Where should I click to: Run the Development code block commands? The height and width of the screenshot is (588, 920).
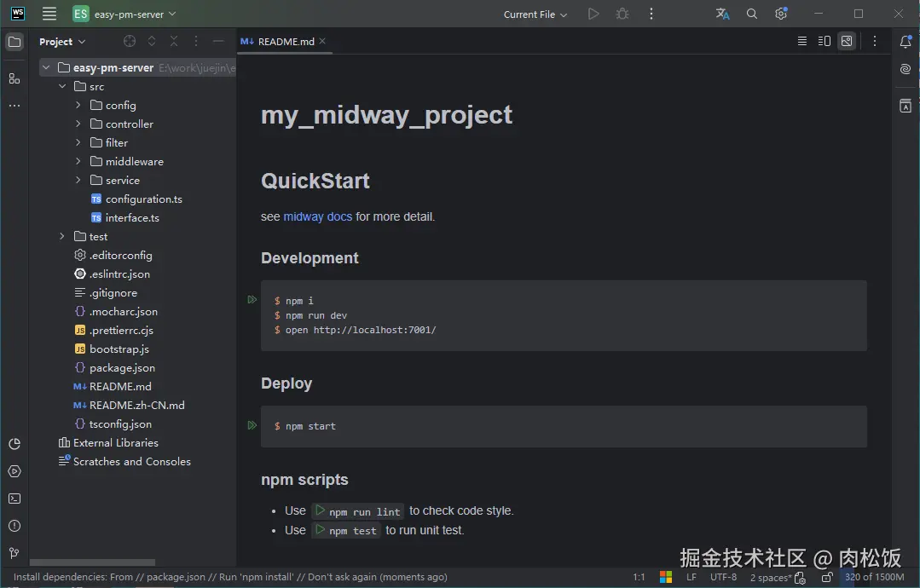point(252,300)
